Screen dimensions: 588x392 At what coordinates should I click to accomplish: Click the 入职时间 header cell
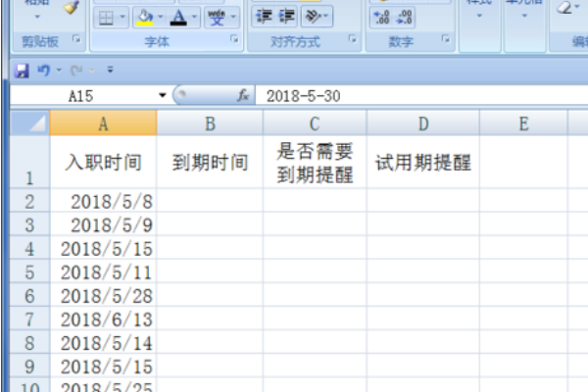pyautogui.click(x=104, y=162)
